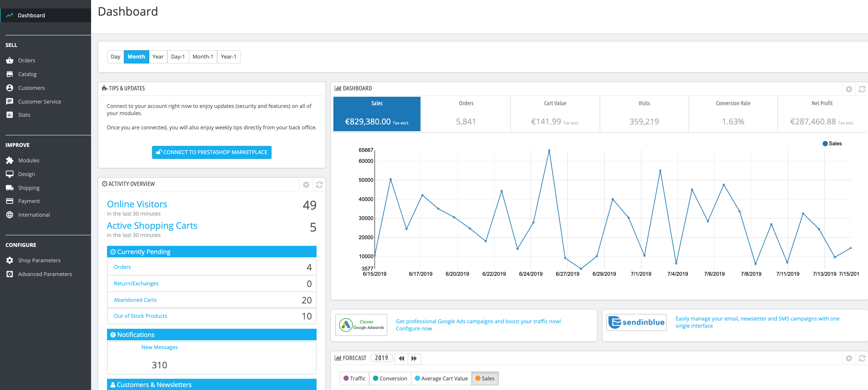Select the Day-1 date range
The height and width of the screenshot is (390, 868).
178,57
